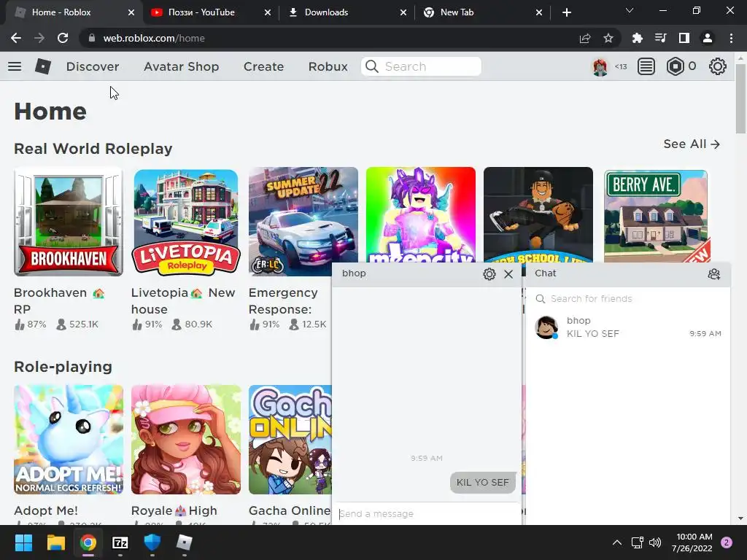Image resolution: width=747 pixels, height=560 pixels.
Task: Open File Explorer from taskbar
Action: pyautogui.click(x=55, y=542)
